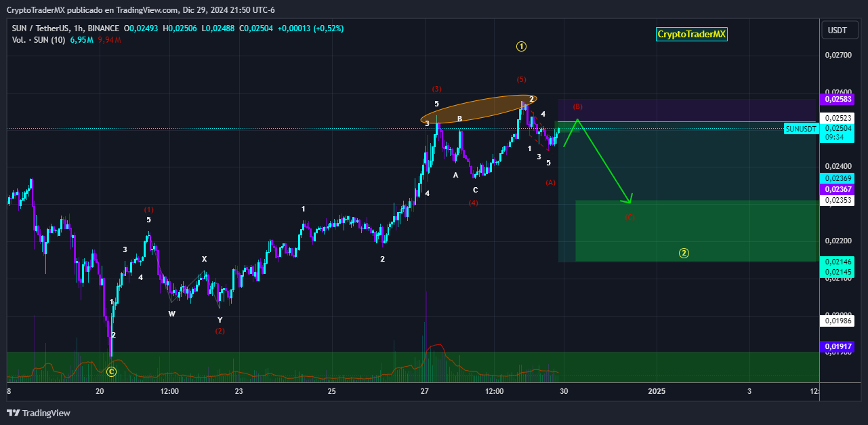Click the header text CryptoTraderMX publicado en TradingView.com
Screen dimensions: 868x425
[x=92, y=9]
